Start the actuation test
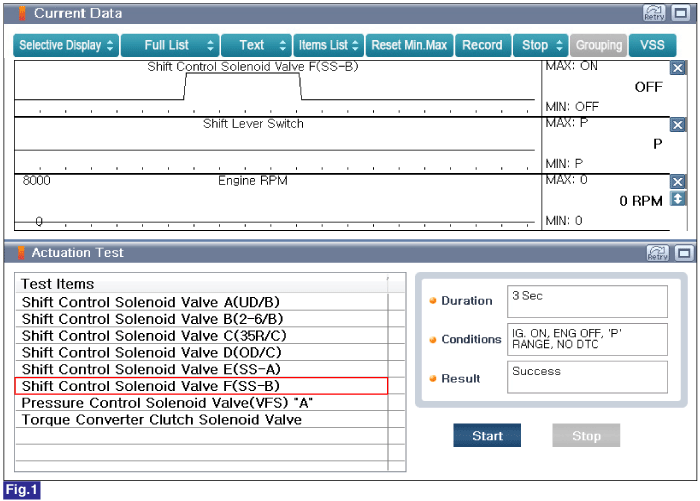 pyautogui.click(x=487, y=435)
